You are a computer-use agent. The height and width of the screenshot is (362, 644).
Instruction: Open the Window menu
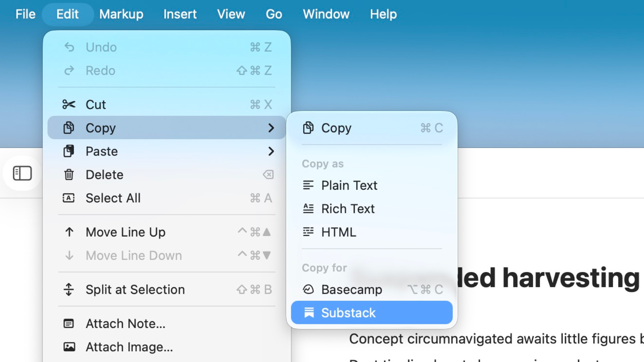(326, 14)
